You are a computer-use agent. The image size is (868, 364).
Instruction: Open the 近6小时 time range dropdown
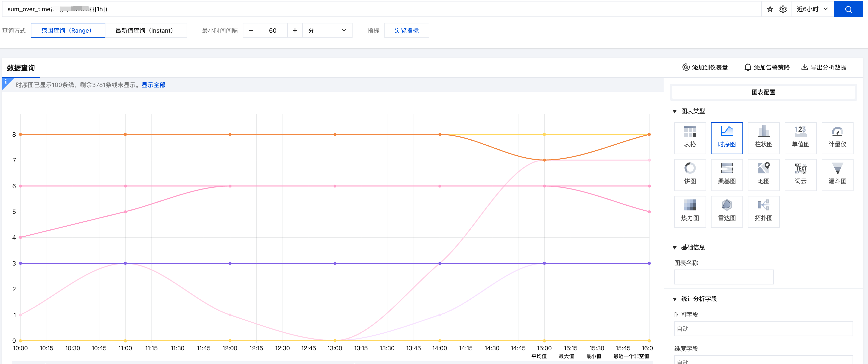[x=812, y=9]
